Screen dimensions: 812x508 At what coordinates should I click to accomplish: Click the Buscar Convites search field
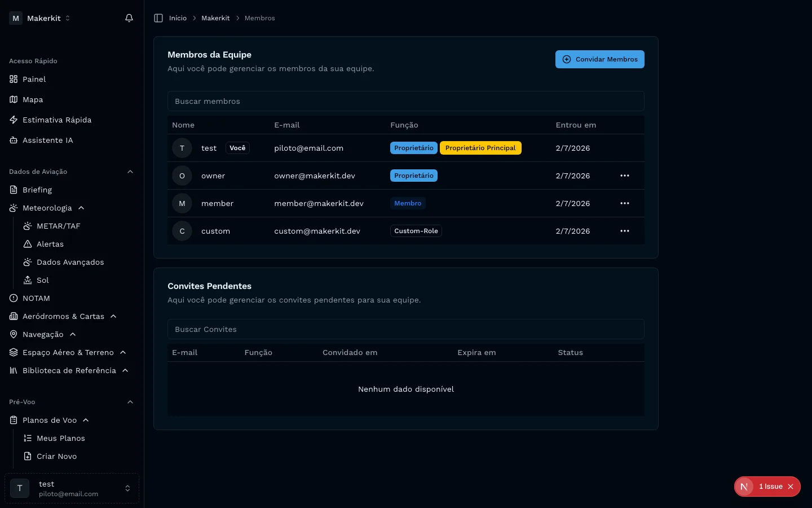pyautogui.click(x=405, y=329)
